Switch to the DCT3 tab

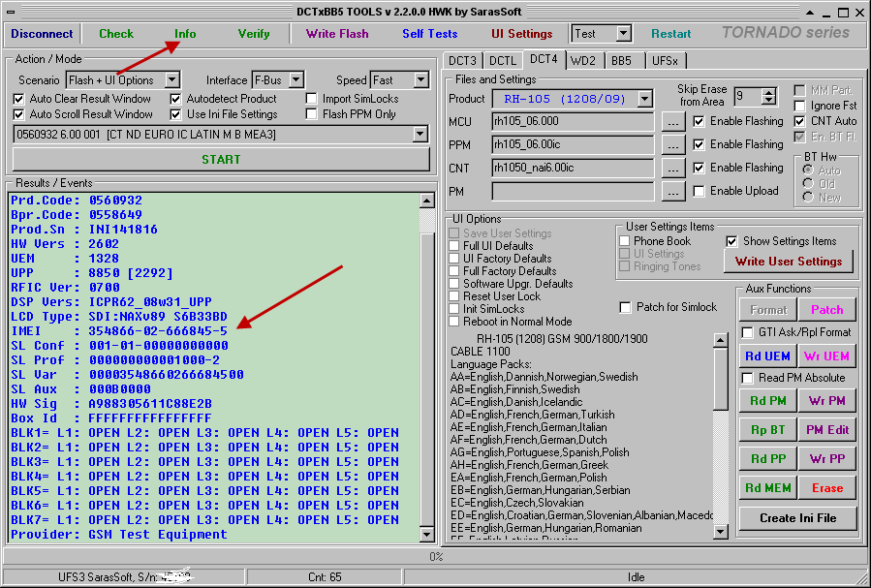[462, 60]
